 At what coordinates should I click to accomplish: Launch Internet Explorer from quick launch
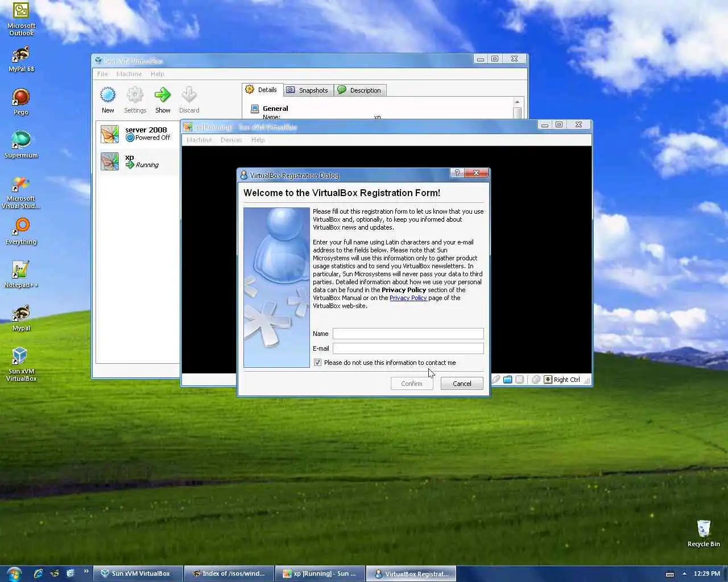[x=38, y=573]
